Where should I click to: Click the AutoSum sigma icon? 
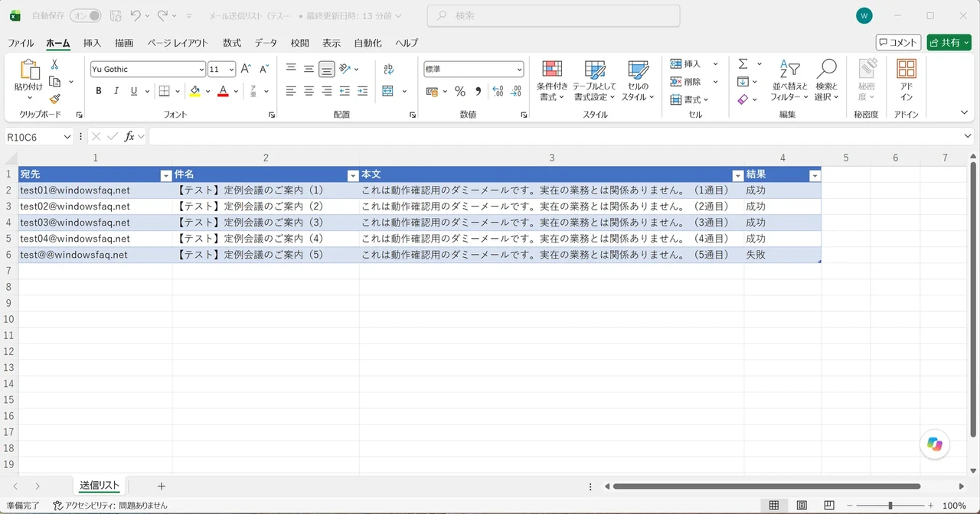pos(743,64)
